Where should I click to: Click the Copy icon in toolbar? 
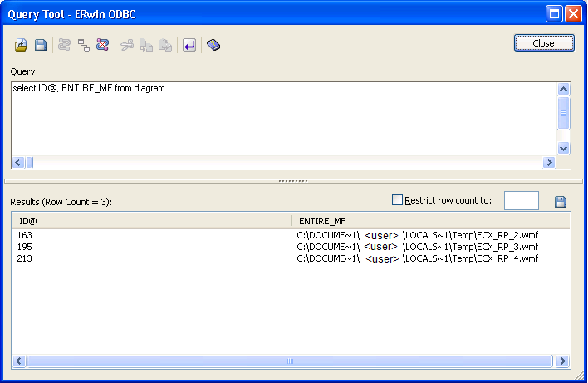[x=146, y=45]
